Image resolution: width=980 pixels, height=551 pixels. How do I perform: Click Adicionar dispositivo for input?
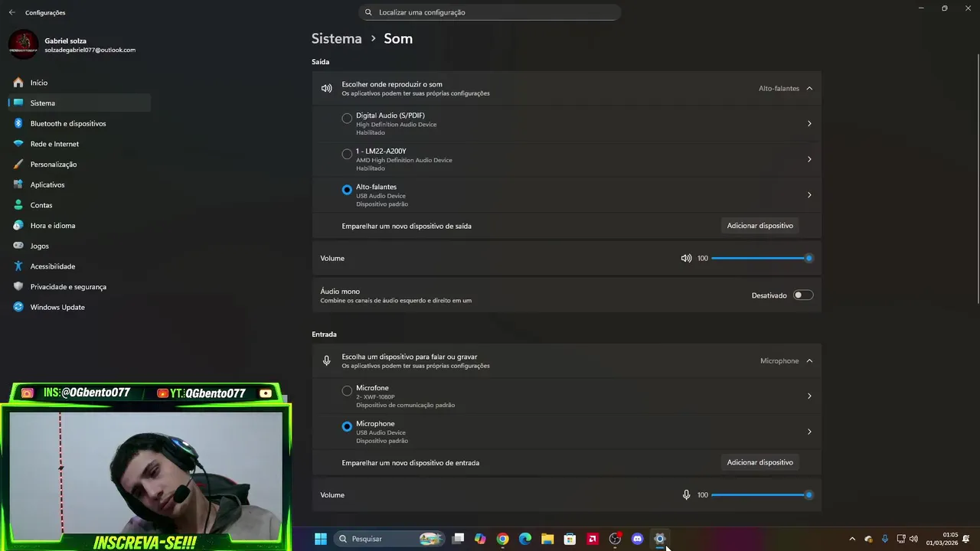click(760, 462)
